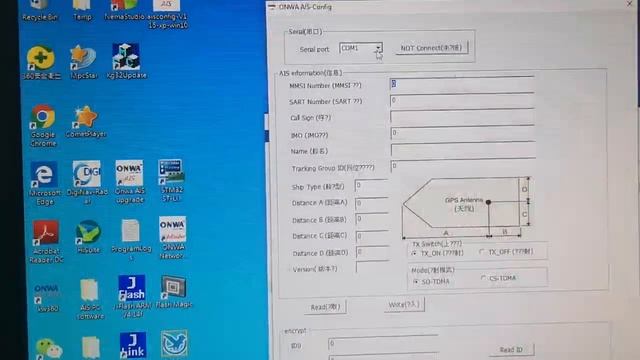This screenshot has width=640, height=360.
Task: Focus the encrypt ID0 field
Action: coord(383,344)
